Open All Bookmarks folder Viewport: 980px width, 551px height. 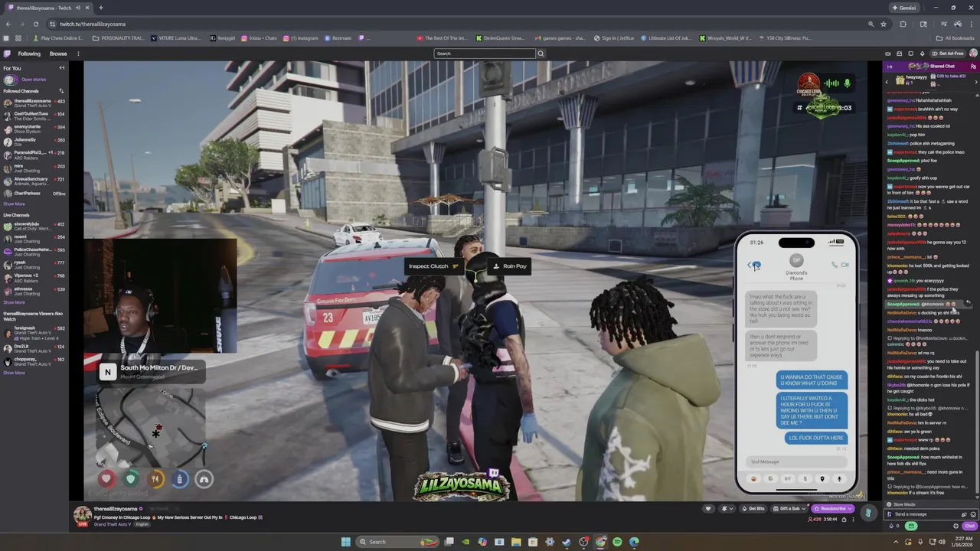[955, 38]
